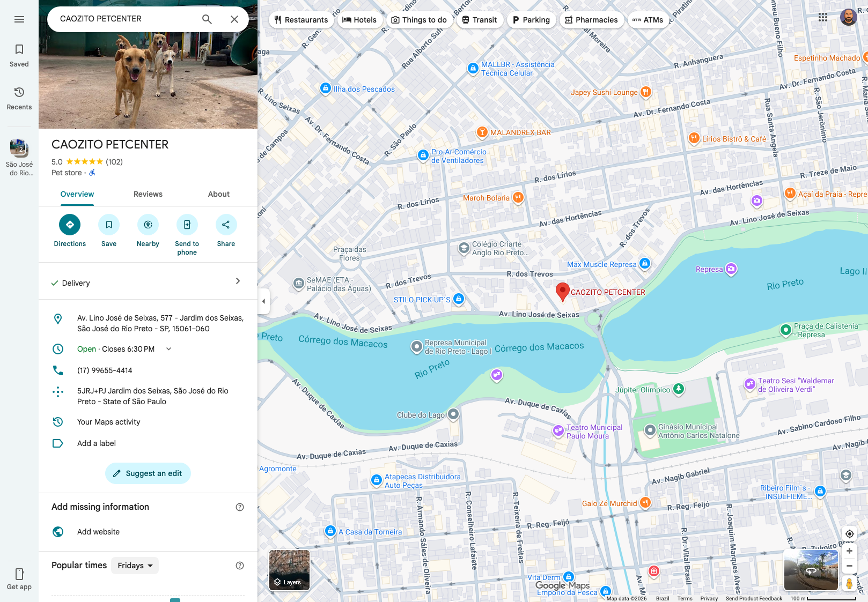
Task: Click the Street View Pegman icon
Action: click(849, 583)
